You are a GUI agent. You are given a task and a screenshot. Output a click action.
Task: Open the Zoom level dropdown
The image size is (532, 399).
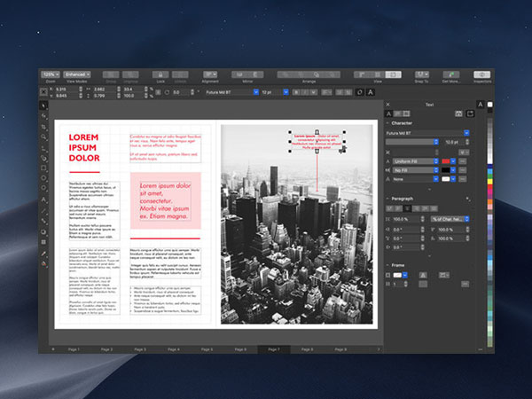51,74
